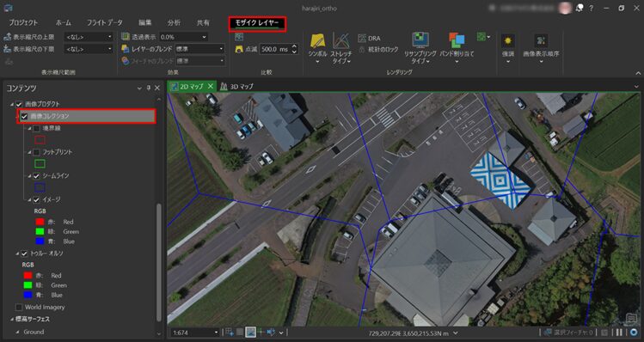Check the フットプリント sublayer checkbox
The width and height of the screenshot is (644, 342).
click(x=36, y=152)
